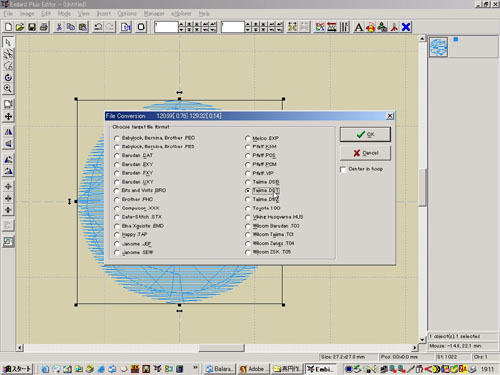Select the Janome .SEW format option

coord(117,253)
